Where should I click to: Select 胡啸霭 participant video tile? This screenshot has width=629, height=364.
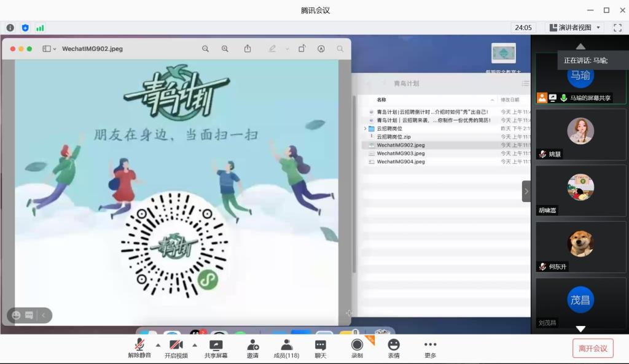click(x=580, y=190)
